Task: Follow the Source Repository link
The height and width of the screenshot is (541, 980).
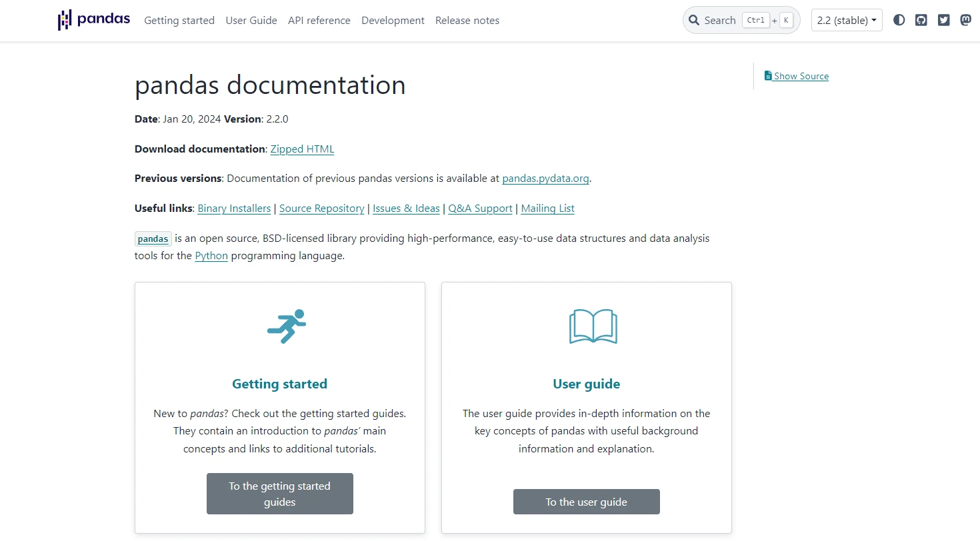Action: pyautogui.click(x=321, y=209)
